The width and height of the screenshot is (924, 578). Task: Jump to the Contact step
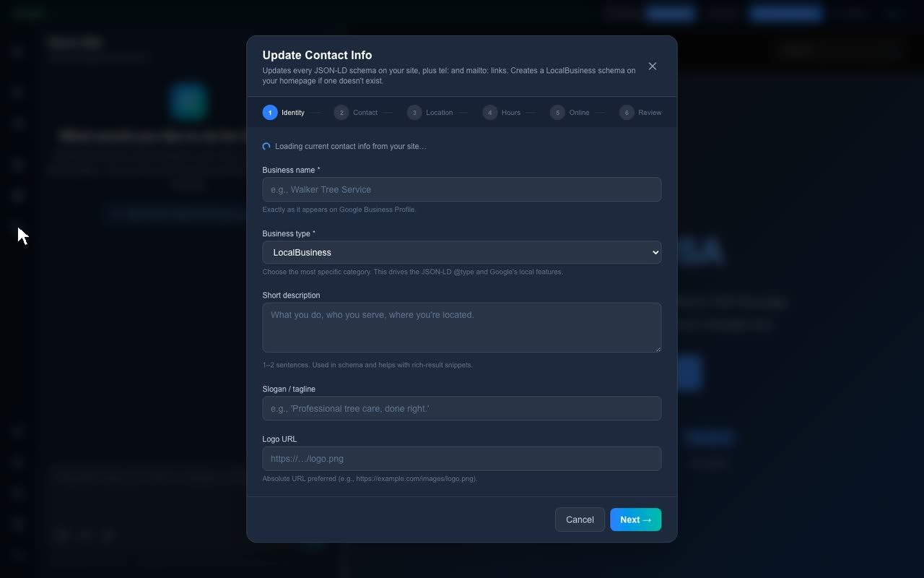(x=356, y=113)
